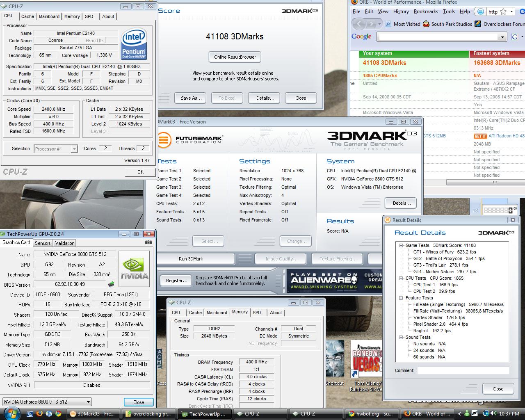
Task: Open the Bookmarks menu in Firefox
Action: pos(426,11)
